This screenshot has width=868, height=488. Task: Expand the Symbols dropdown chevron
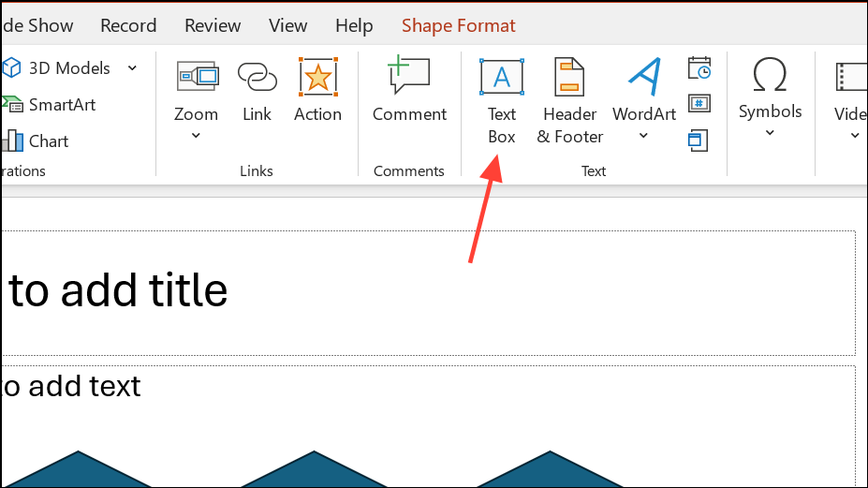tap(770, 133)
